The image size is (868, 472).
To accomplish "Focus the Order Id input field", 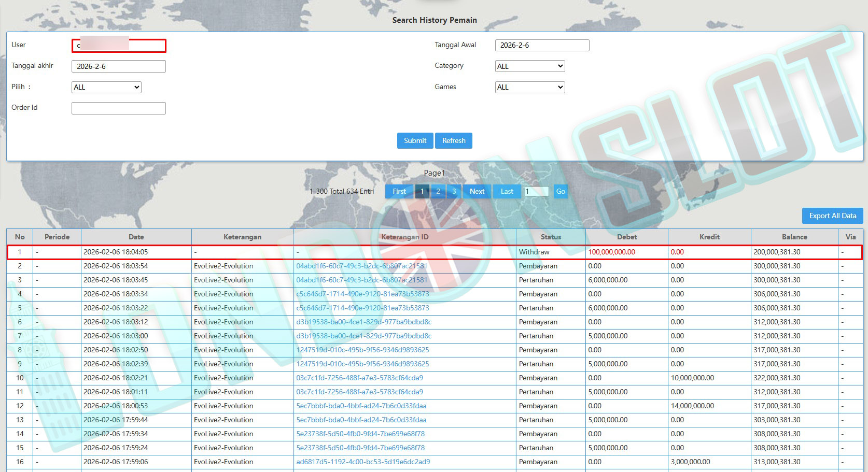I will click(x=118, y=108).
